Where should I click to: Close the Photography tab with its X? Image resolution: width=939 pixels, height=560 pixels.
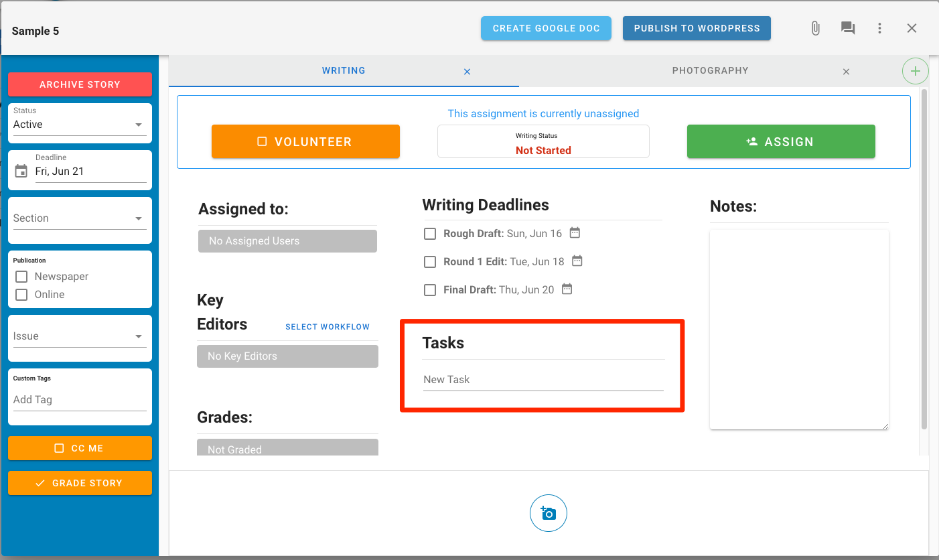[846, 72]
